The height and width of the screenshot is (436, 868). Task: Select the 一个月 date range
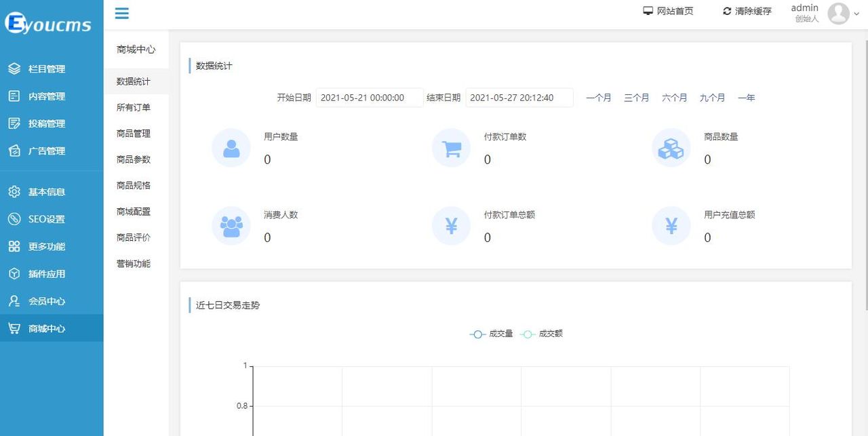coord(598,97)
